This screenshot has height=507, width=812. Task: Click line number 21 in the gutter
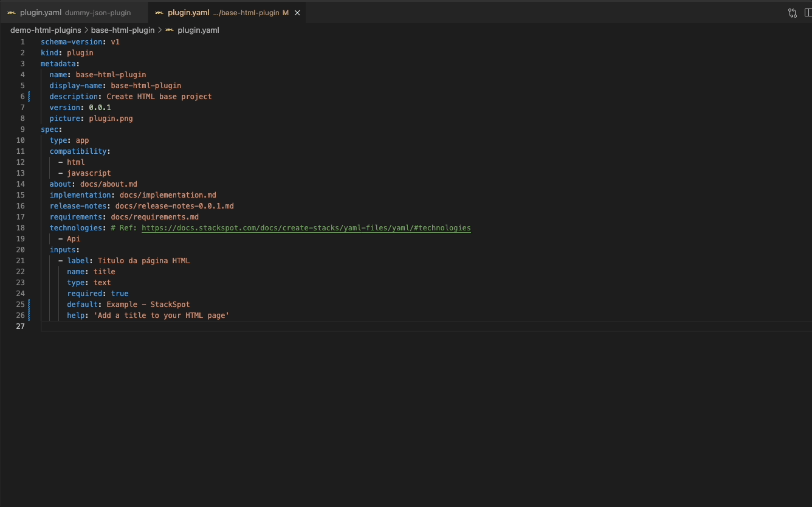(21, 260)
